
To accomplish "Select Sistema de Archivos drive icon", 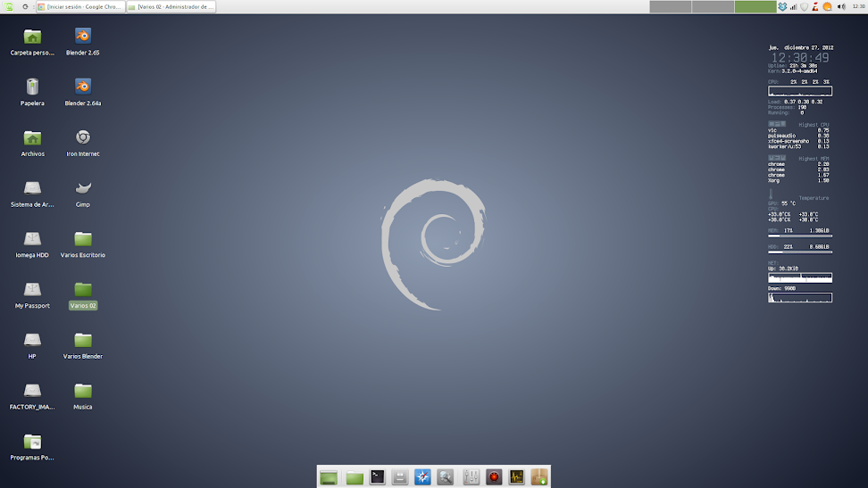I will [32, 188].
